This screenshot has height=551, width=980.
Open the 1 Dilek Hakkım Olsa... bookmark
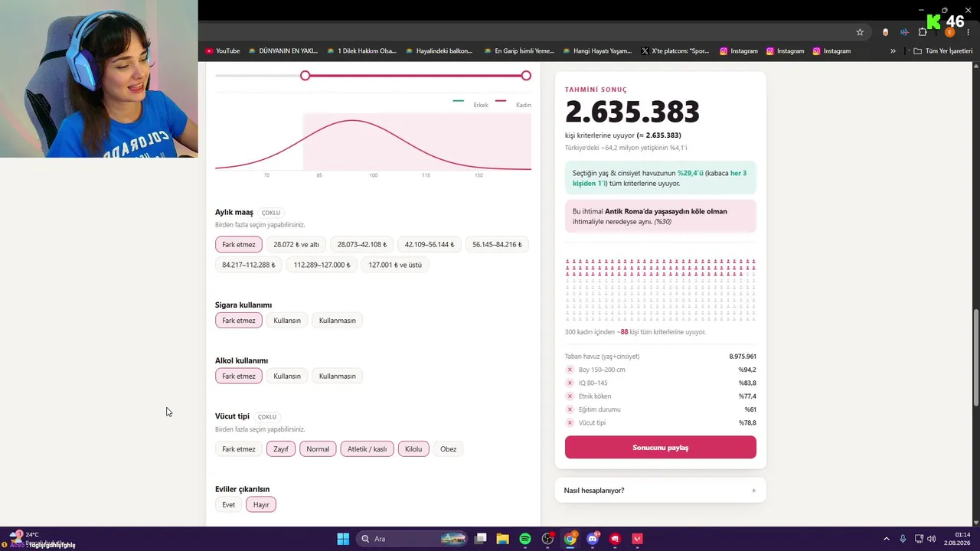click(361, 51)
